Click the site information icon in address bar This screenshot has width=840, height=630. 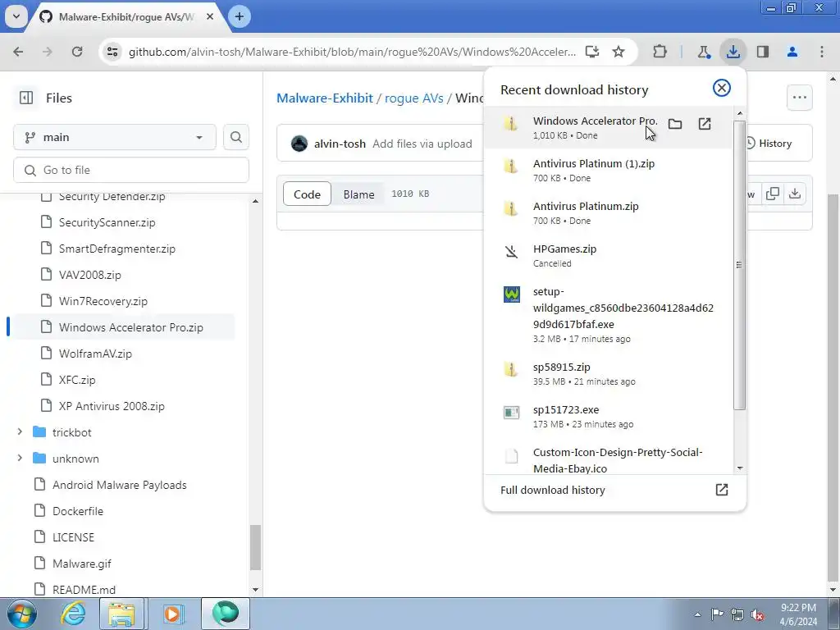[x=112, y=52]
